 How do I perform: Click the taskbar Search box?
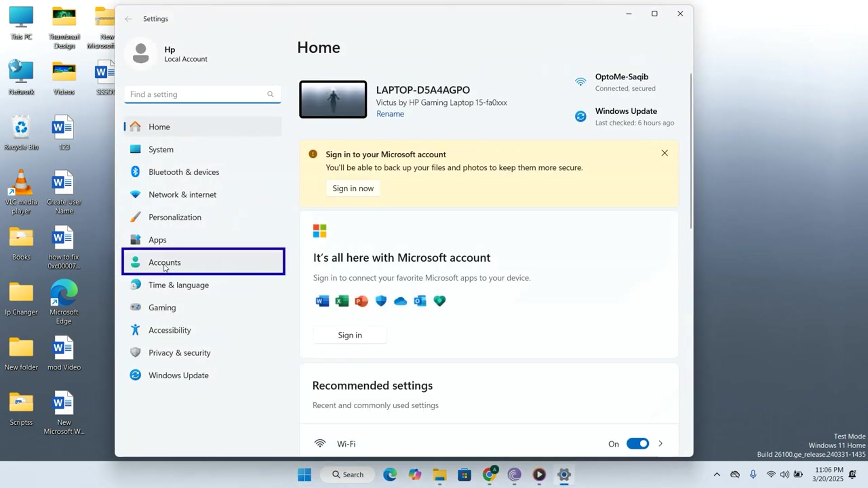click(x=347, y=474)
